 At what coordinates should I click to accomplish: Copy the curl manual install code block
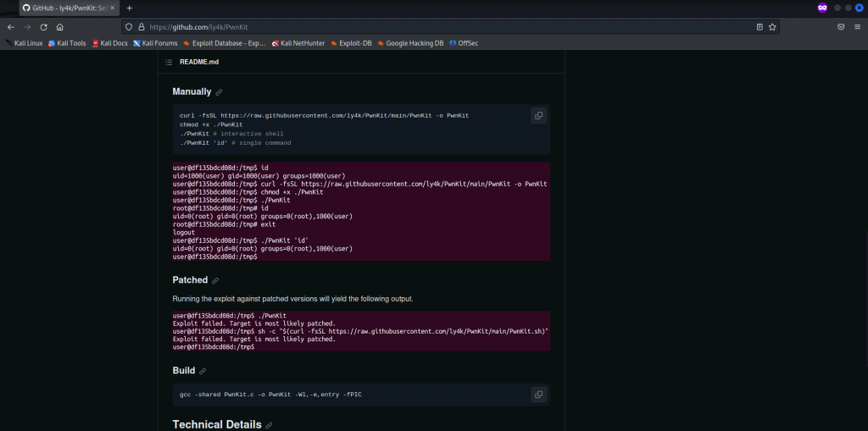(x=538, y=116)
